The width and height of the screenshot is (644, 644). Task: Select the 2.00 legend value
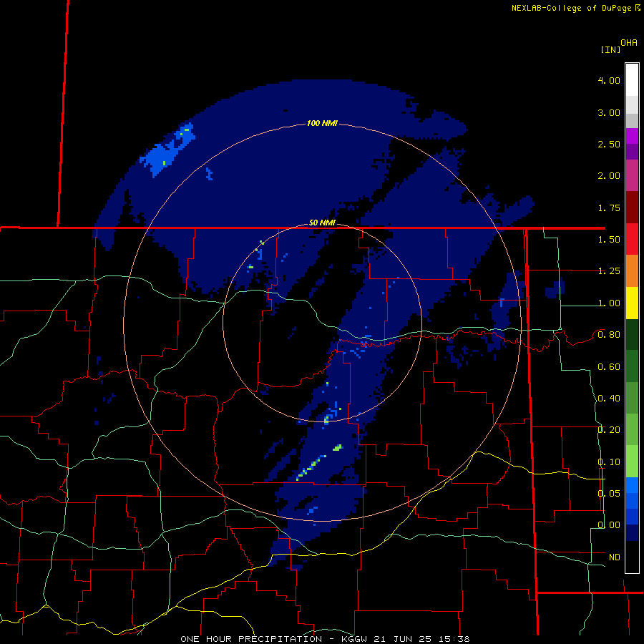[609, 176]
